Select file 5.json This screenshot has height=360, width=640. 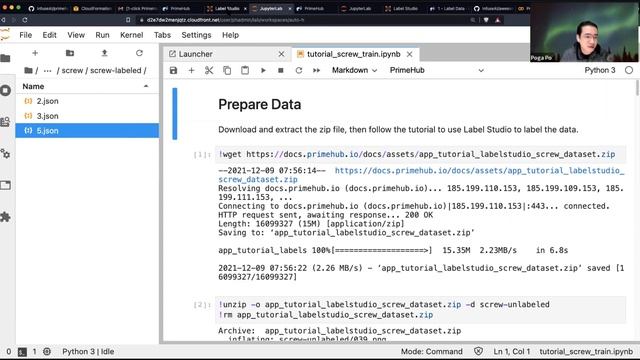coord(87,131)
